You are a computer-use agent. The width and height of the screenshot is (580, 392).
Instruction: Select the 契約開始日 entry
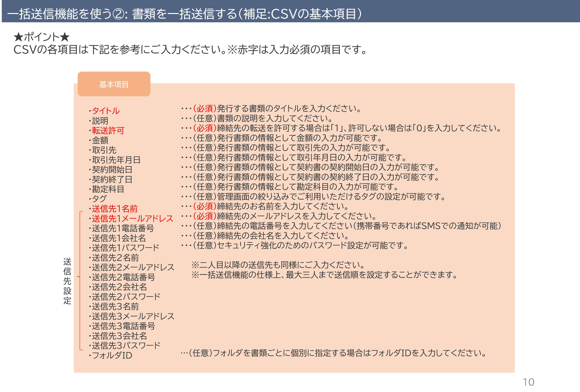tap(112, 170)
